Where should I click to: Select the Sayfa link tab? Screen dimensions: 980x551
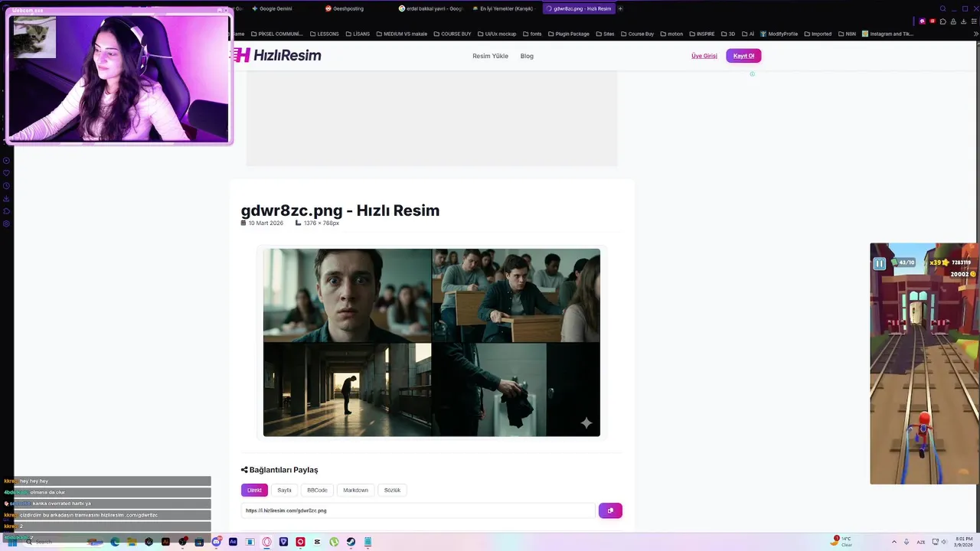click(284, 490)
